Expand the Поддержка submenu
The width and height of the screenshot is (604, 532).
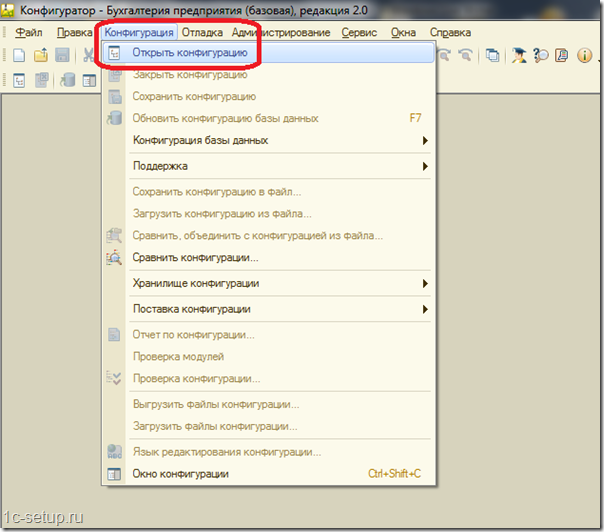click(268, 166)
